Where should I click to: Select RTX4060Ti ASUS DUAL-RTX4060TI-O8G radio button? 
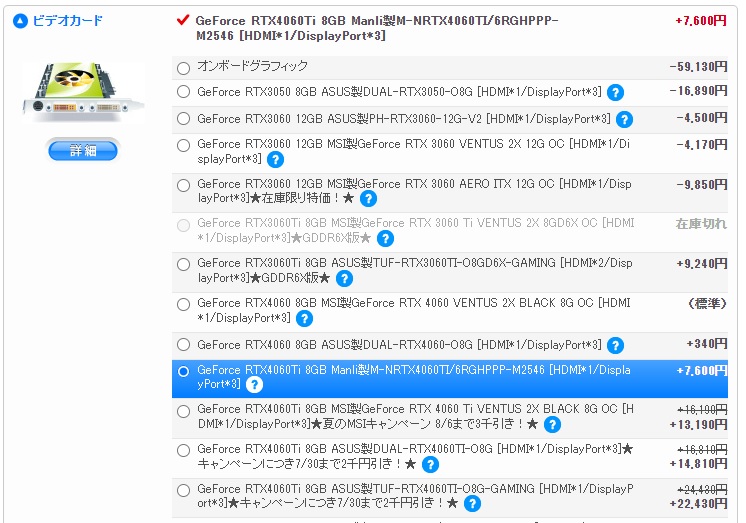[184, 450]
